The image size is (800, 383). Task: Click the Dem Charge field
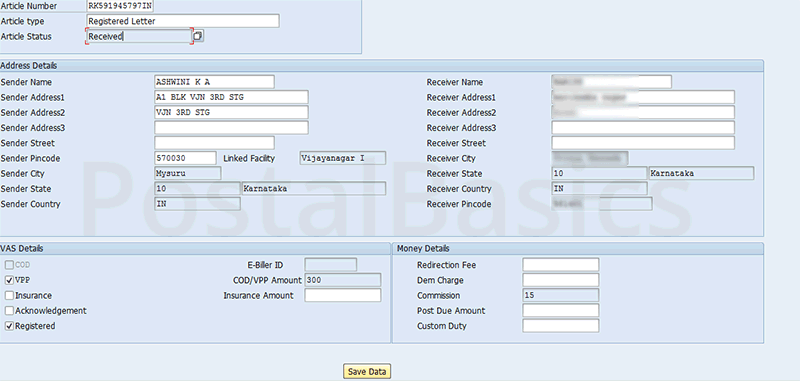[x=561, y=280]
